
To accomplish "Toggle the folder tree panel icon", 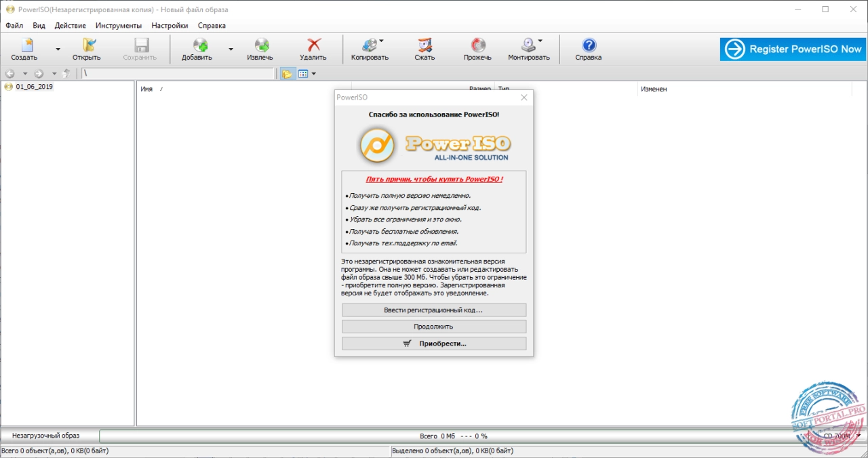I will coord(288,74).
